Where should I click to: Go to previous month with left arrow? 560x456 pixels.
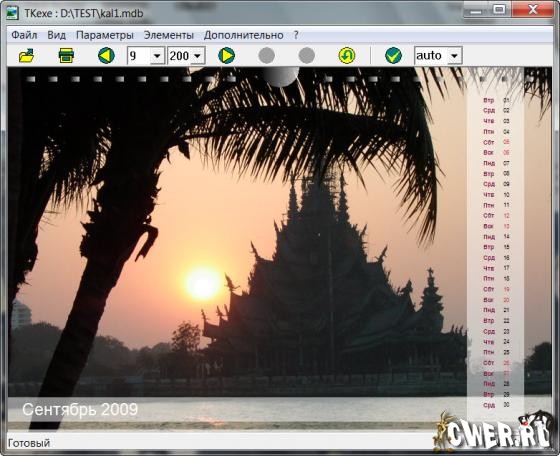[x=106, y=56]
